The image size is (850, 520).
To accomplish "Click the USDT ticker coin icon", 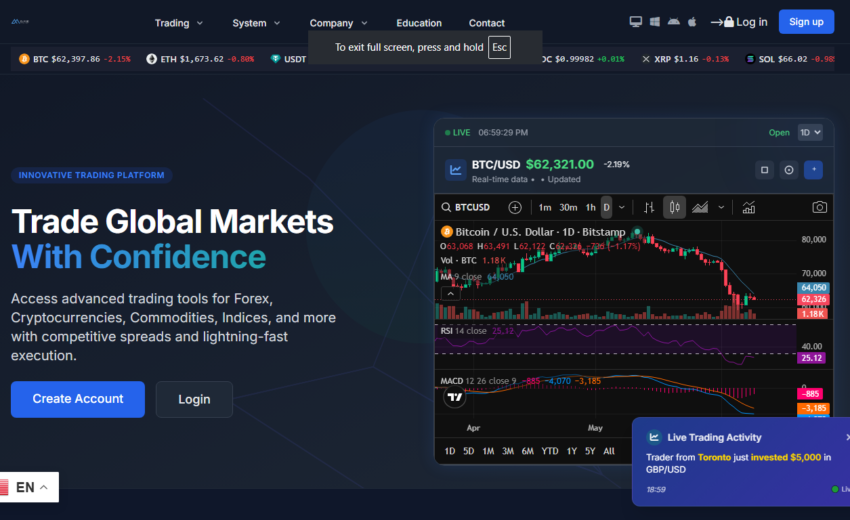I will click(275, 59).
